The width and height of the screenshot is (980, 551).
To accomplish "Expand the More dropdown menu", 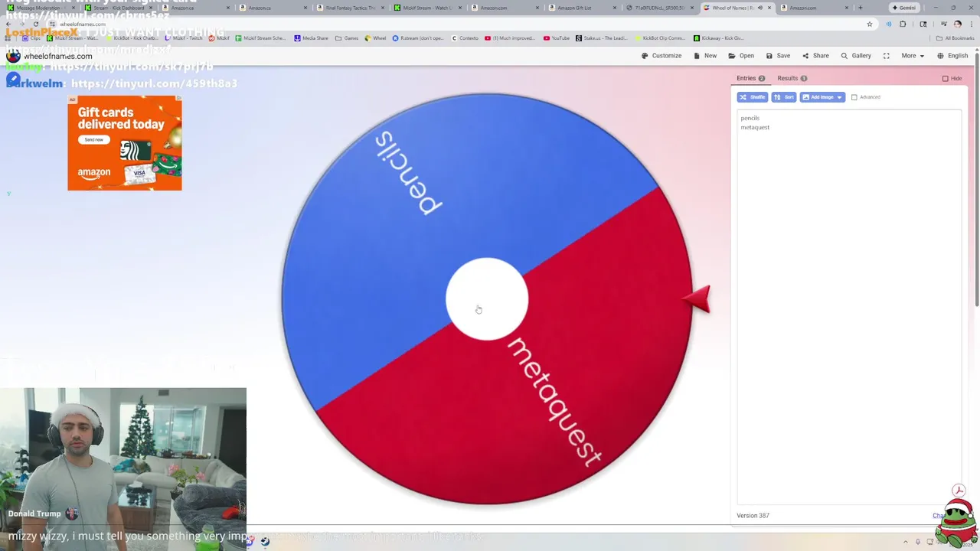I will [913, 56].
